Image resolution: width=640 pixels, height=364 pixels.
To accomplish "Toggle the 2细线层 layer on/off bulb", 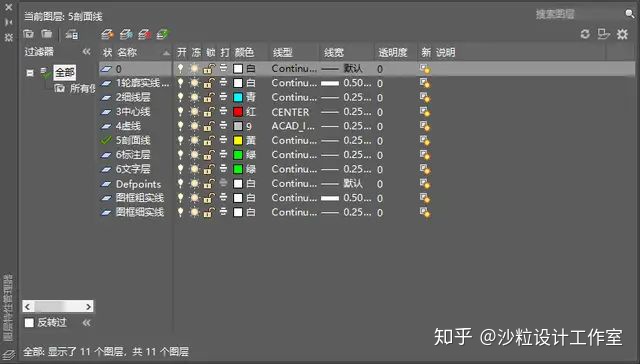I will tap(181, 97).
